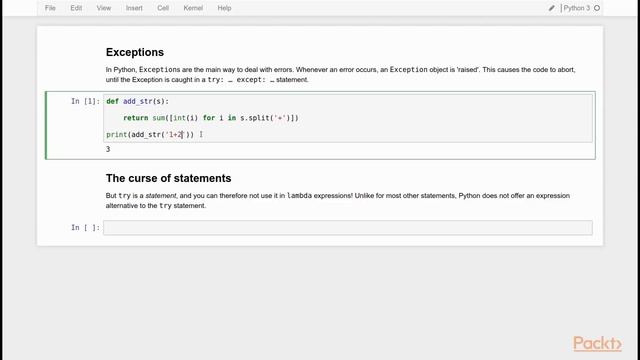
Task: Select the empty In [ ] prompt
Action: pyautogui.click(x=85, y=228)
